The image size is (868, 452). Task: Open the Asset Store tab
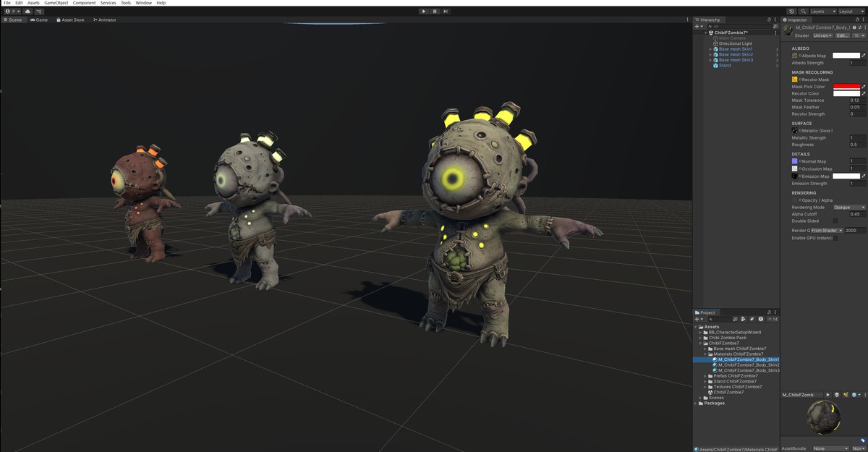(70, 20)
